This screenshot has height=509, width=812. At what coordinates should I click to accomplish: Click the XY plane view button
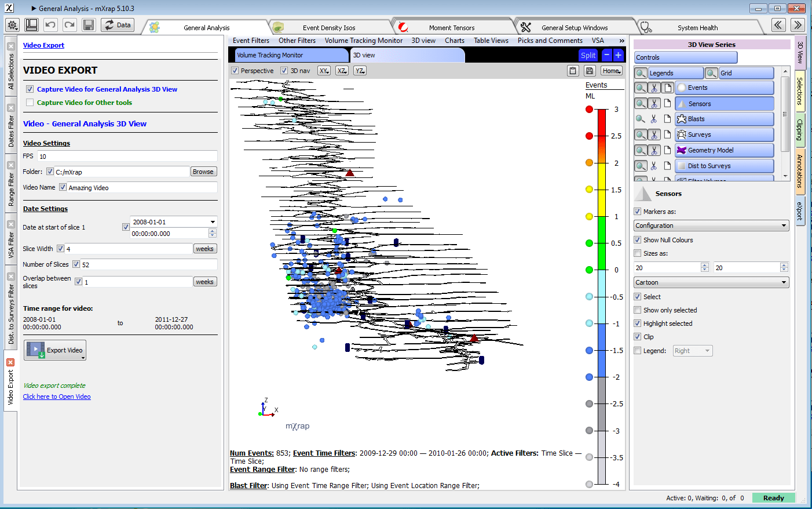coord(324,71)
